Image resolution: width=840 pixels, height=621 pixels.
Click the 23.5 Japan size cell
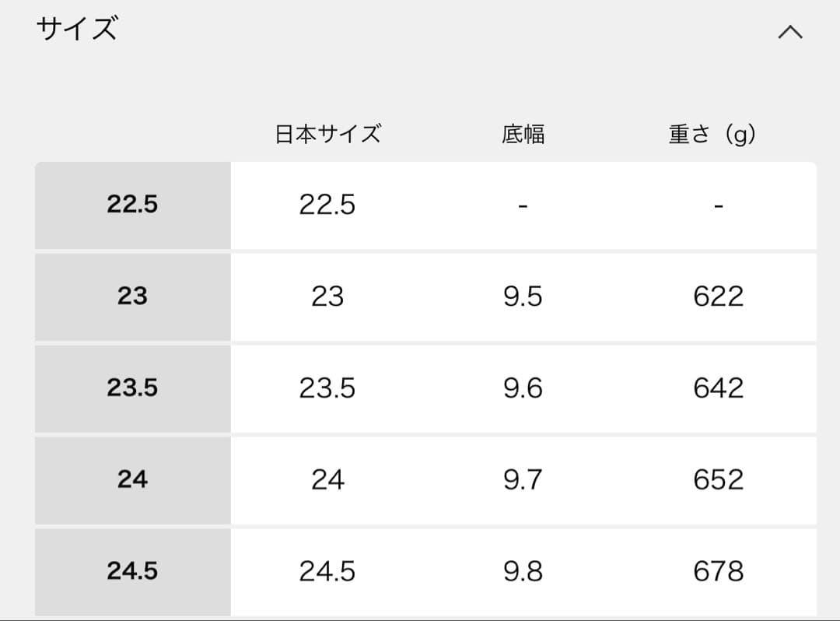[x=327, y=388]
